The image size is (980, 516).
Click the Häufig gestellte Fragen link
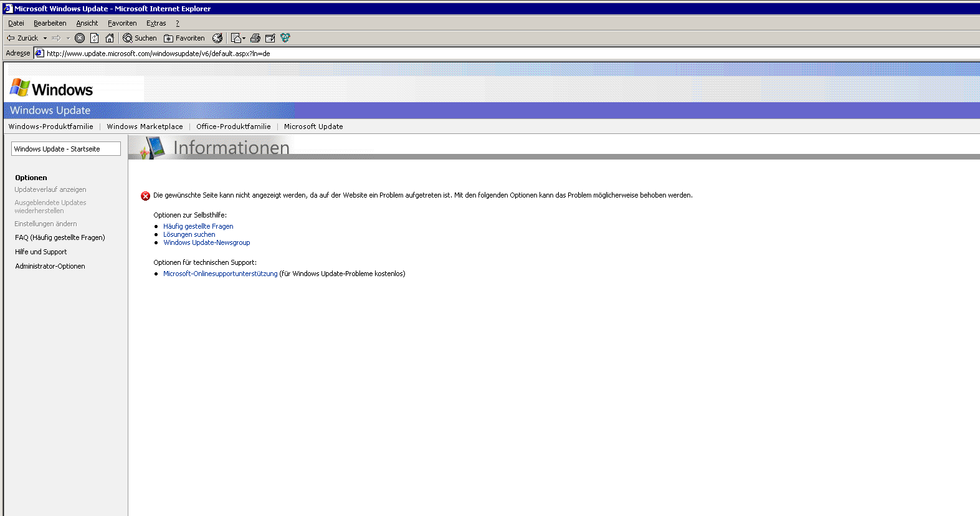click(x=198, y=226)
